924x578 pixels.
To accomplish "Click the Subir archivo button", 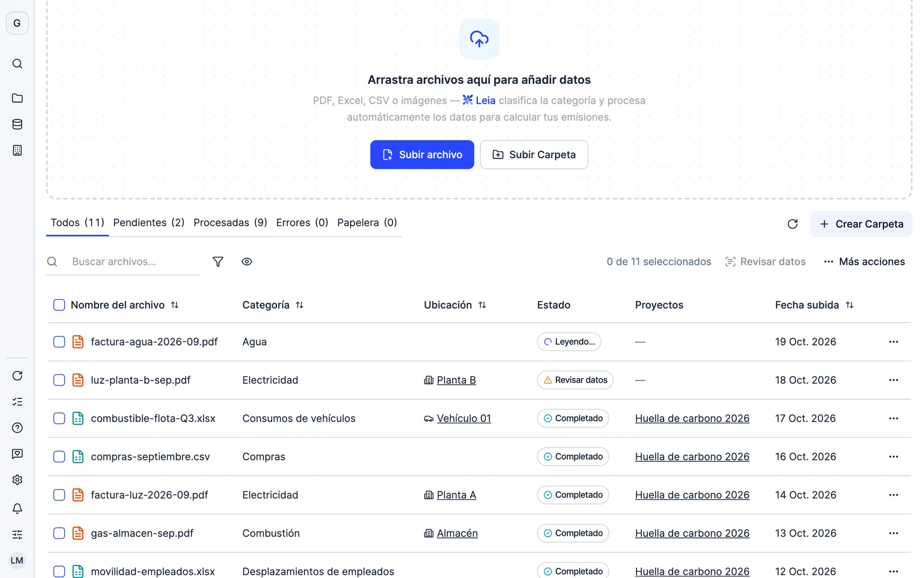I will (422, 155).
